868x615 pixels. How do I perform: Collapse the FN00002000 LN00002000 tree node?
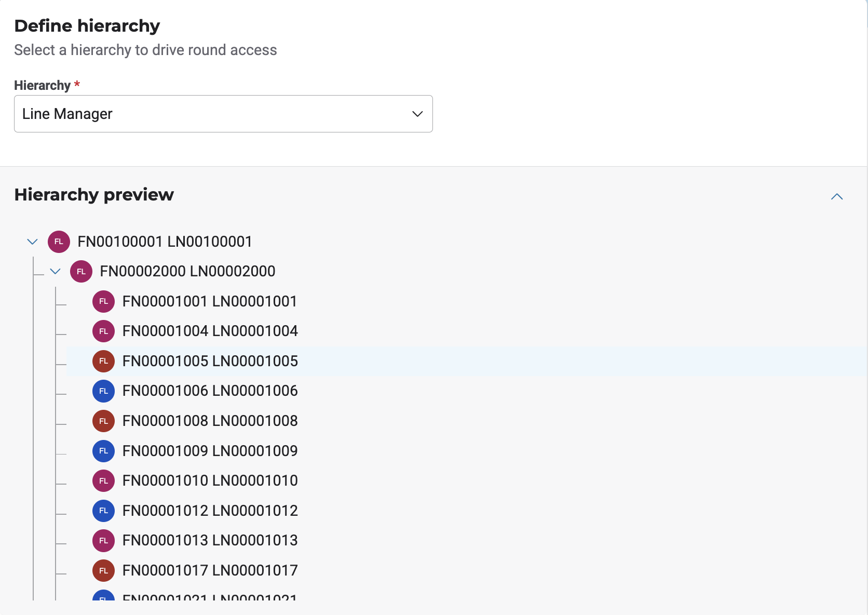point(55,271)
